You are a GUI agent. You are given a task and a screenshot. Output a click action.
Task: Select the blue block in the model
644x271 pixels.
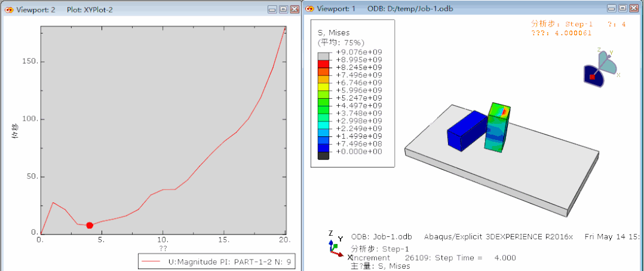click(x=467, y=130)
